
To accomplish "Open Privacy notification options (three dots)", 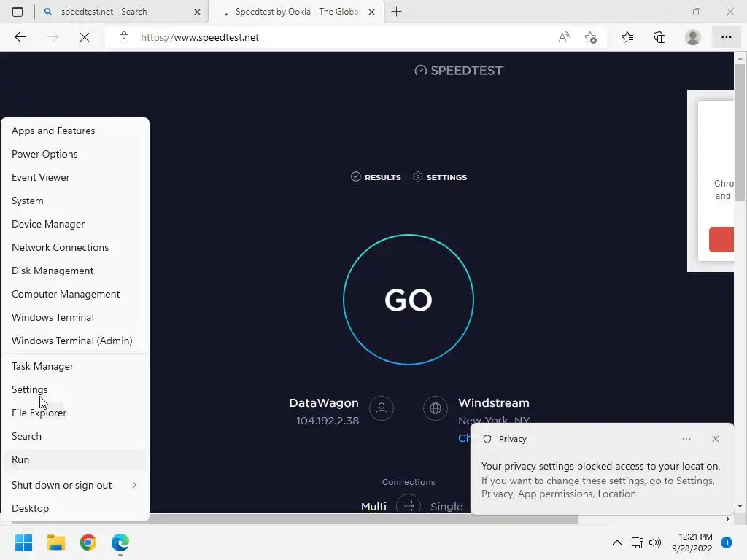I will click(686, 439).
